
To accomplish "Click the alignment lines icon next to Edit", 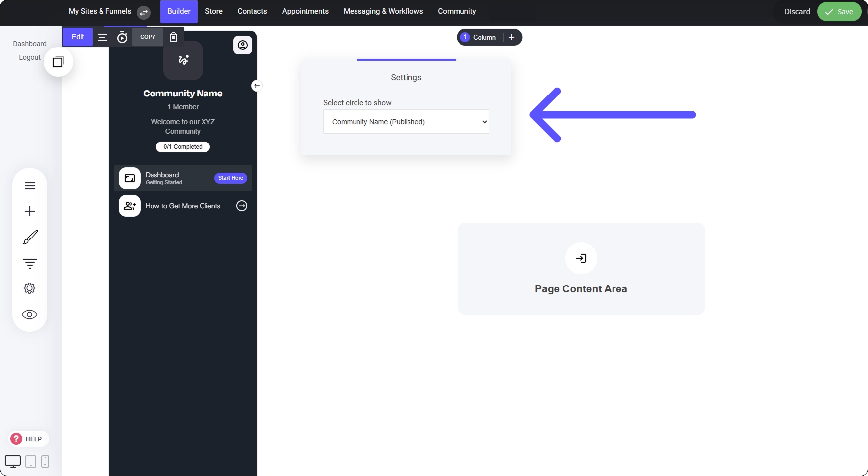I will (x=102, y=37).
